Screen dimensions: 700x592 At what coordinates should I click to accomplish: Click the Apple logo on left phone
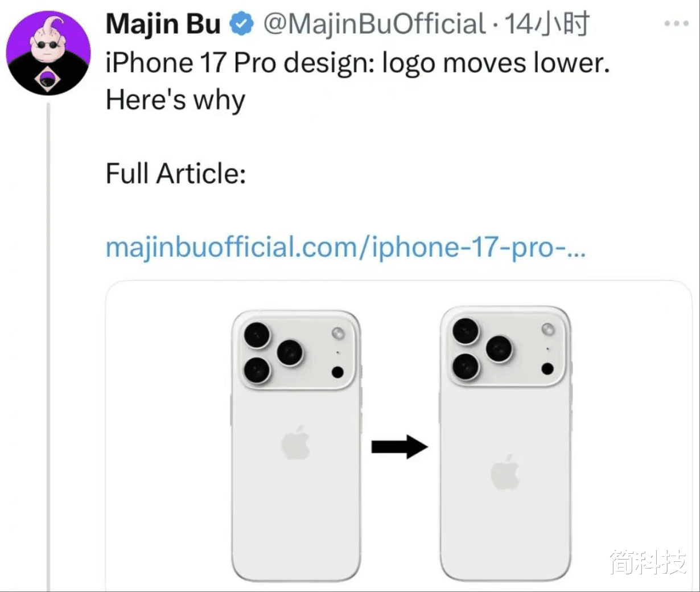point(296,443)
